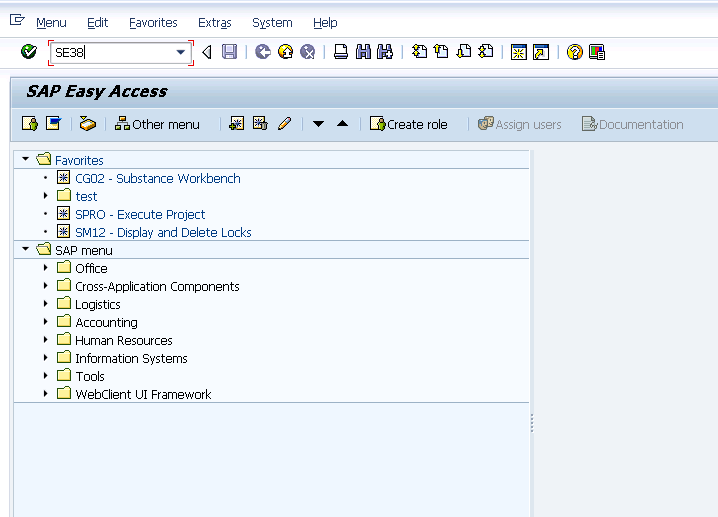Collapse the command field with triangle

pyautogui.click(x=207, y=52)
